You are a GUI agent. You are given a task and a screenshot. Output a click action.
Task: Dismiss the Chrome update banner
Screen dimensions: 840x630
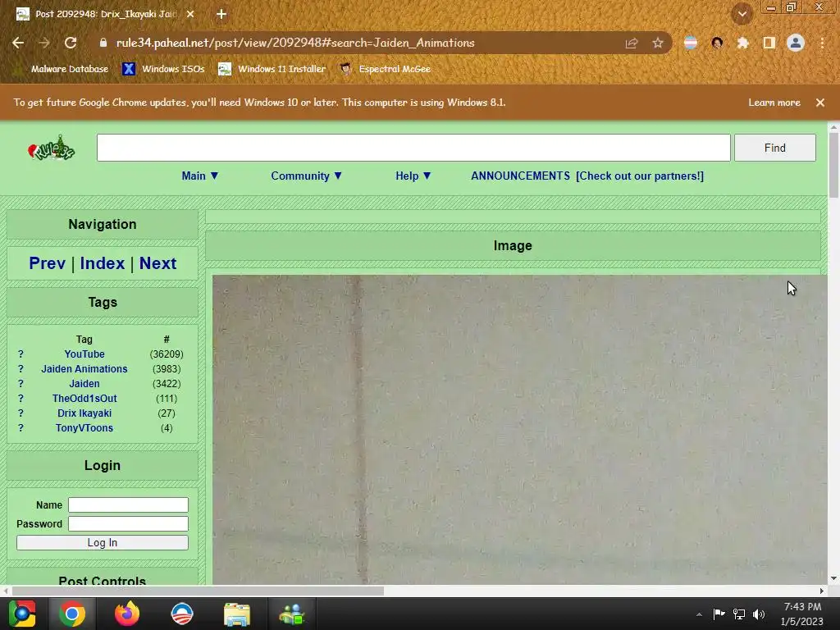coord(820,103)
